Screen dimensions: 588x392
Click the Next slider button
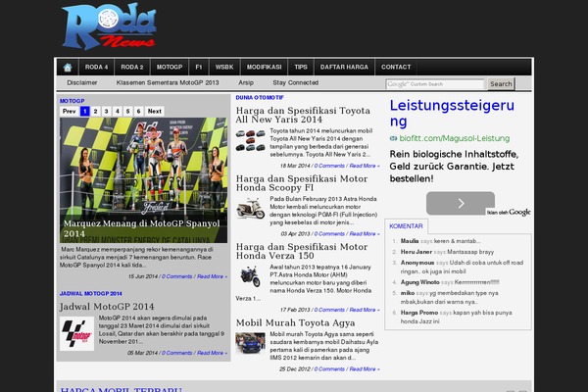coord(155,111)
